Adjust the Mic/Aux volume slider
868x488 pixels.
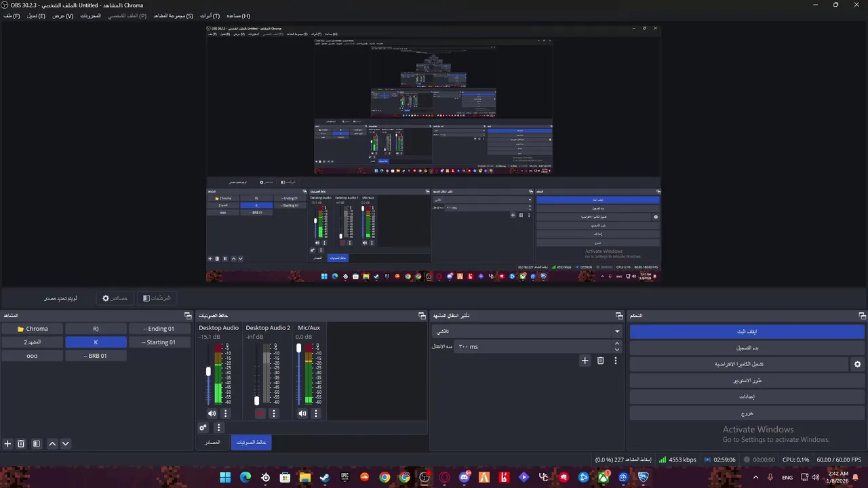pos(298,348)
